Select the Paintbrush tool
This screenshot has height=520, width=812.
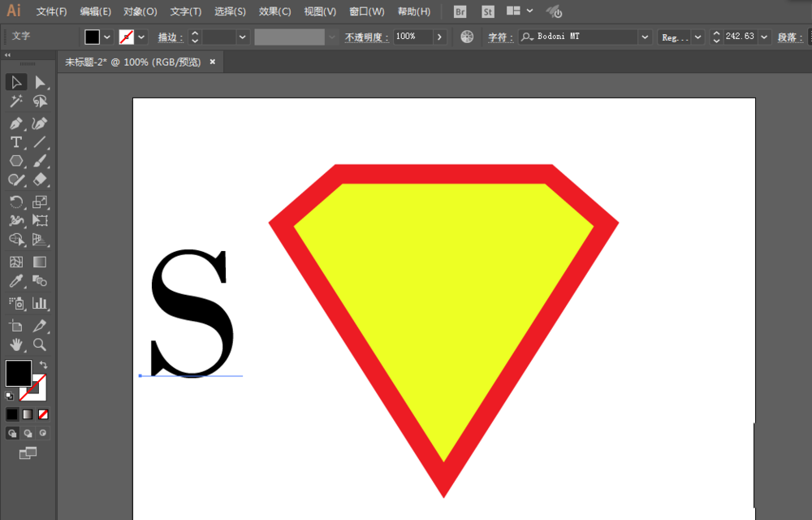[x=40, y=161]
